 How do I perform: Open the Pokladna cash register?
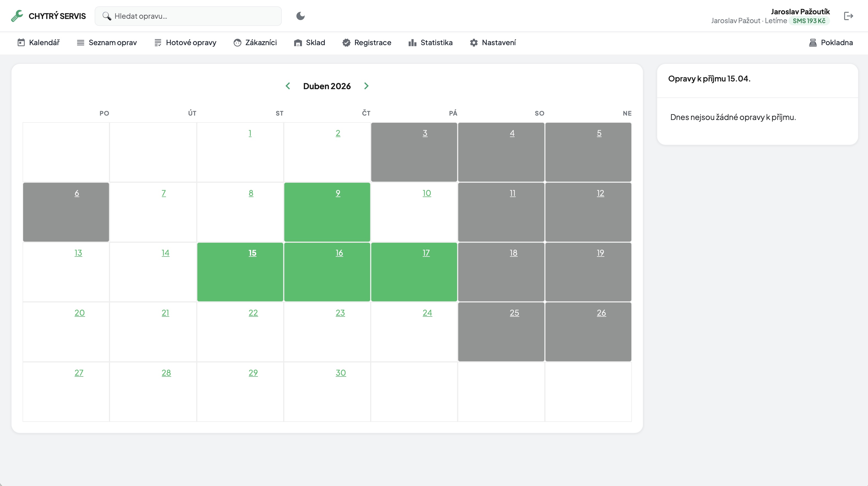coord(831,42)
